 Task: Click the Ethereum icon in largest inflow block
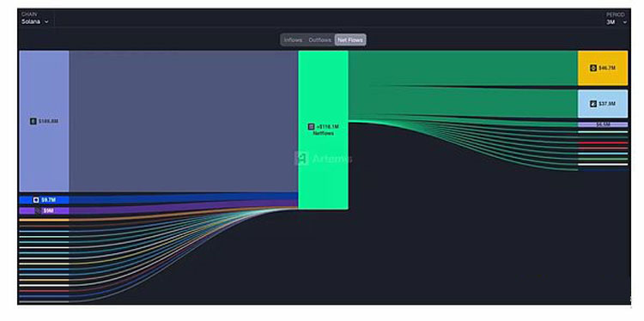(x=33, y=121)
